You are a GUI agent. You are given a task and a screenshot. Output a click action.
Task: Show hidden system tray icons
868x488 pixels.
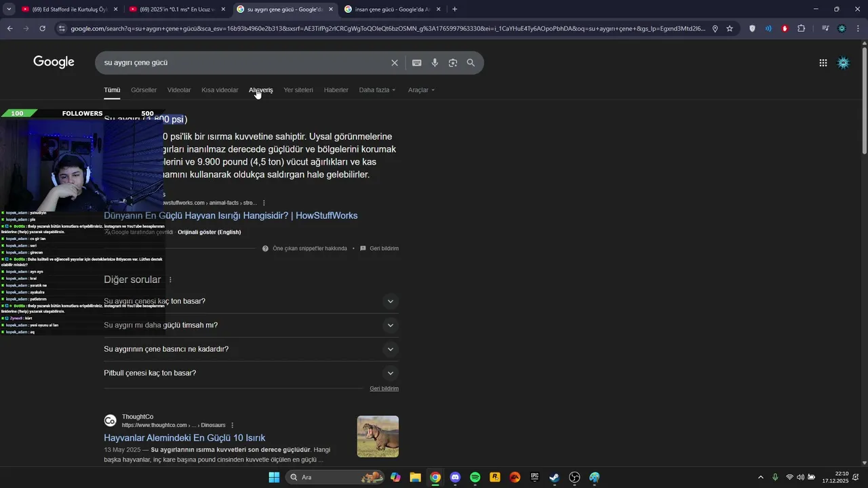point(760,477)
